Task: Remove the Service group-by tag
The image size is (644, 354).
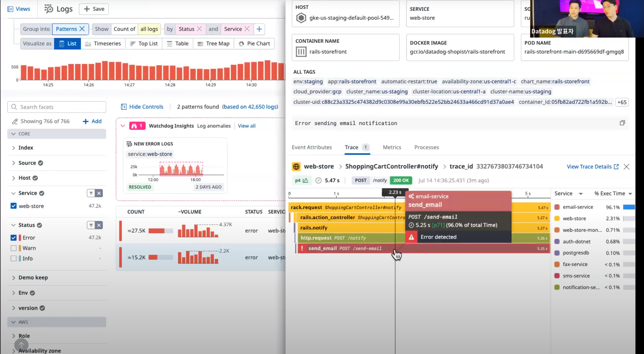Action: [x=247, y=29]
